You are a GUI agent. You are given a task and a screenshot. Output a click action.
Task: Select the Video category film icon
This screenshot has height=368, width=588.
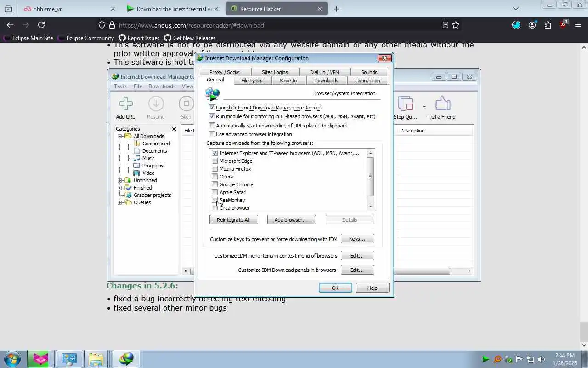tap(137, 173)
